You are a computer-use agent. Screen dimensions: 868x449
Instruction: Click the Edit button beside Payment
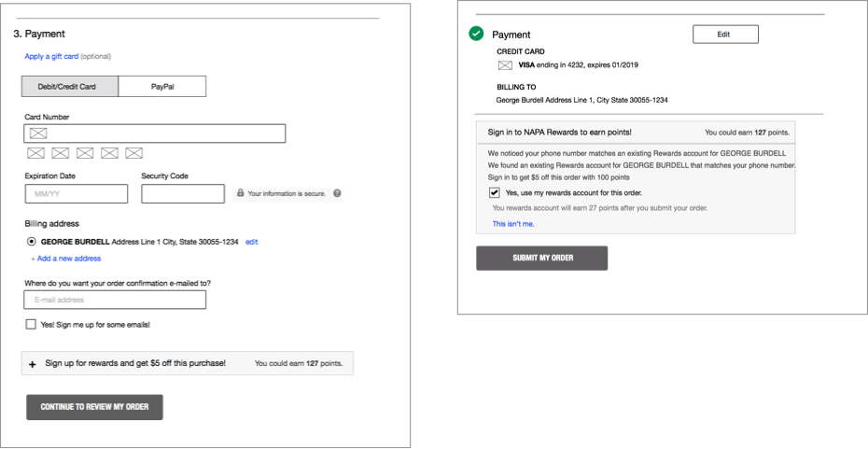(725, 35)
